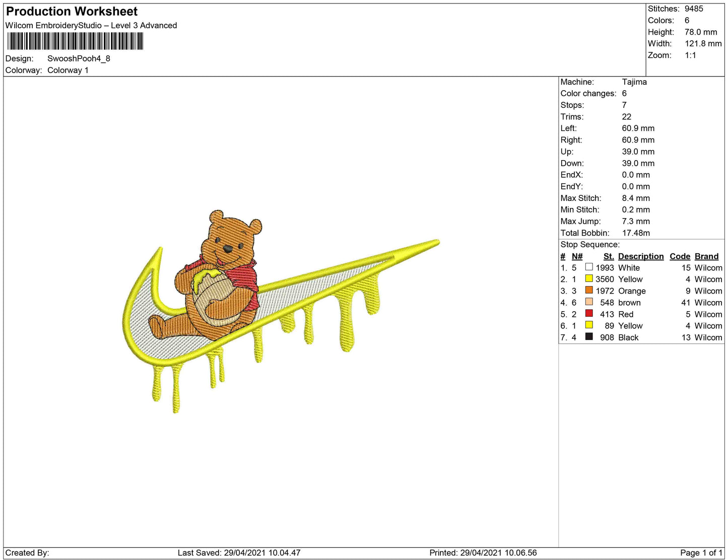
Task: Select the 'Black' description text
Action: tap(628, 337)
